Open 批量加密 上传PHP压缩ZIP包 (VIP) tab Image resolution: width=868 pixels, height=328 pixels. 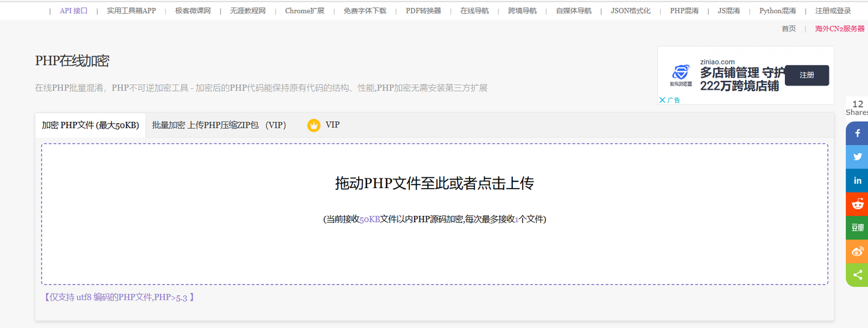[x=219, y=125]
